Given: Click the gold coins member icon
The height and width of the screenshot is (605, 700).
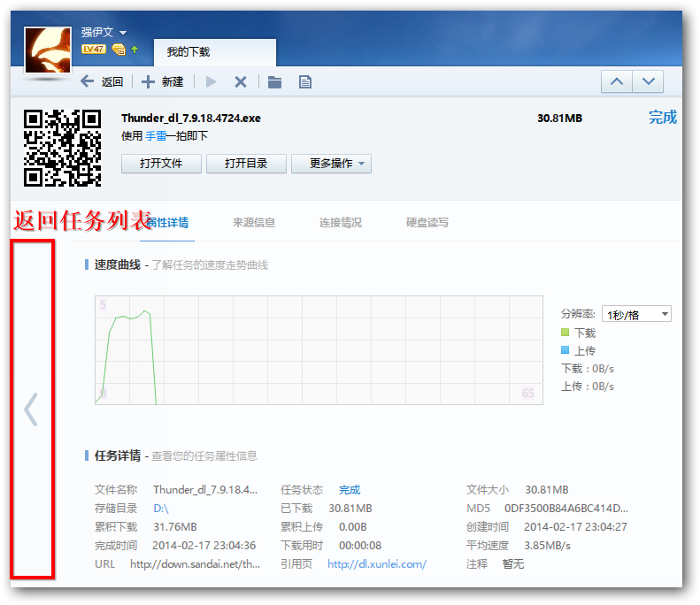Looking at the screenshot, I should pyautogui.click(x=119, y=49).
